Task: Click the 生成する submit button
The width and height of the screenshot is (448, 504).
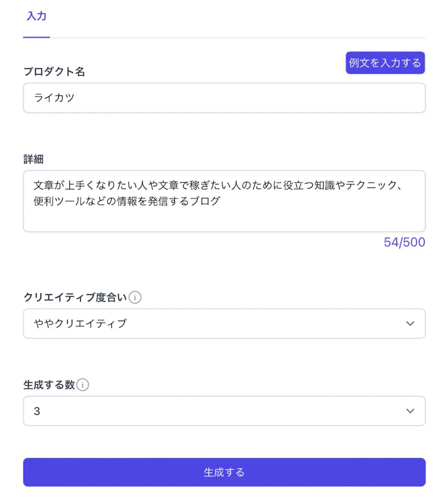Action: (224, 472)
